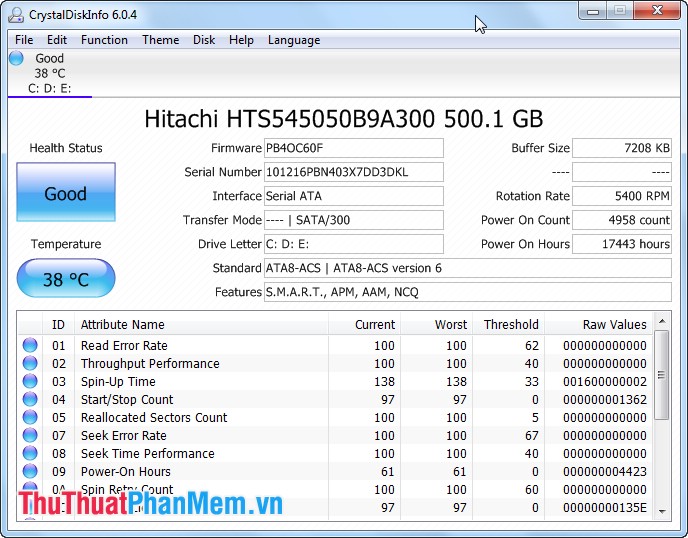The width and height of the screenshot is (688, 538).
Task: Select the C: D: E: drive tab label
Action: (50, 89)
